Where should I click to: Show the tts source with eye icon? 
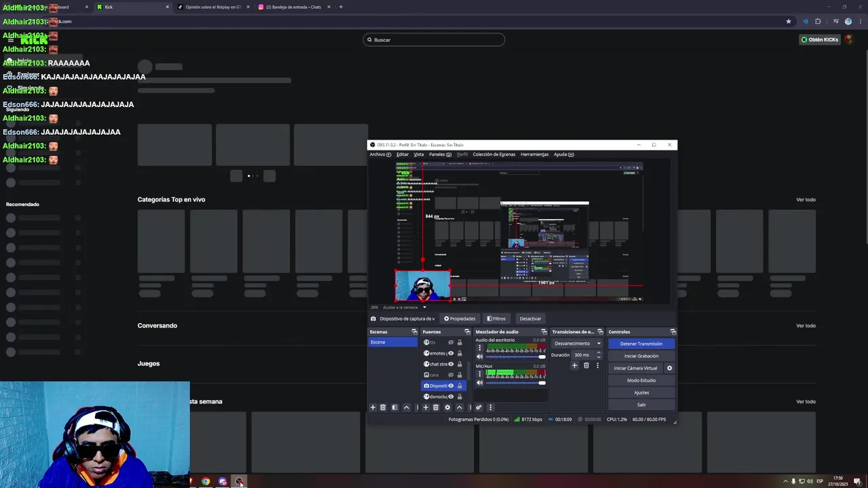[451, 342]
